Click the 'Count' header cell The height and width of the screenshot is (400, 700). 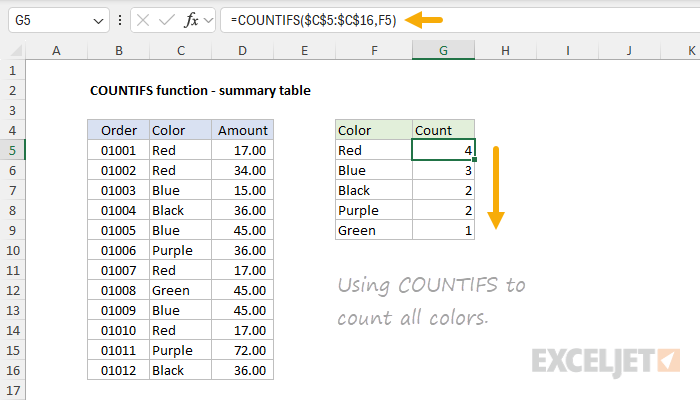pos(443,130)
